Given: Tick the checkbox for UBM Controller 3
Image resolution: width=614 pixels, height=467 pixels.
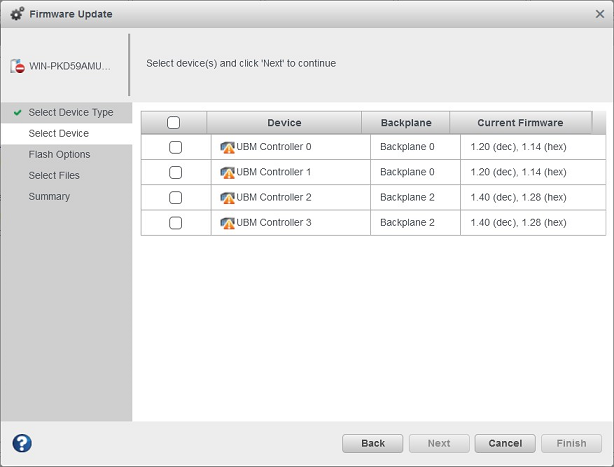Looking at the screenshot, I should click(176, 223).
